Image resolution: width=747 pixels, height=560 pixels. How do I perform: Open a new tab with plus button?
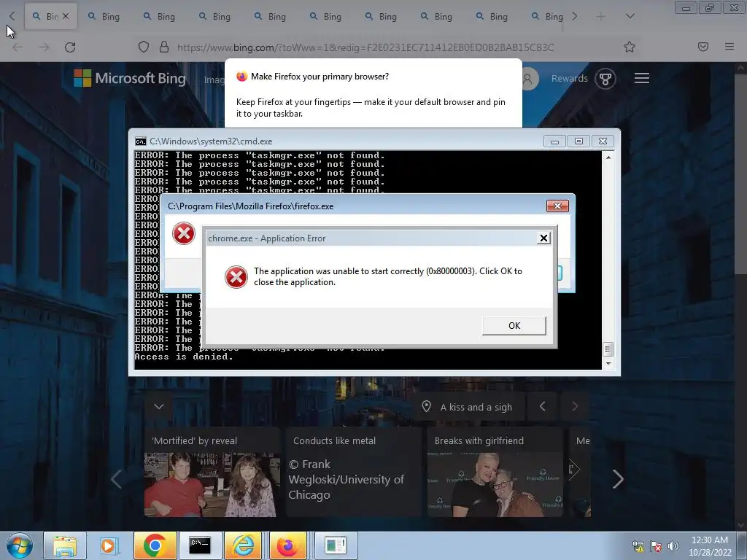coord(601,17)
